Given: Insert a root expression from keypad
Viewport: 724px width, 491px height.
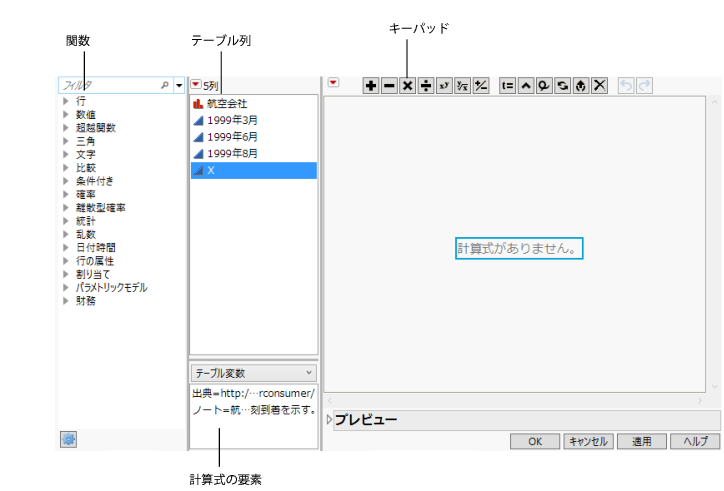Looking at the screenshot, I should click(463, 85).
